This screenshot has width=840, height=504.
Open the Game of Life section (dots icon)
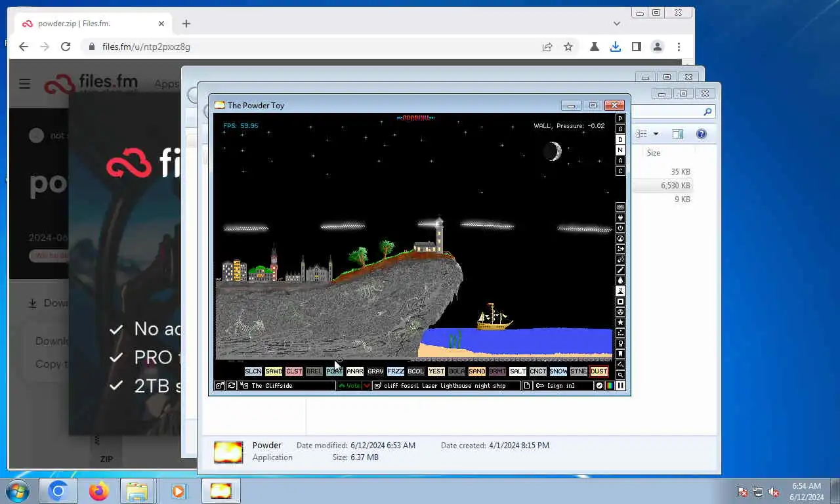pos(620,333)
